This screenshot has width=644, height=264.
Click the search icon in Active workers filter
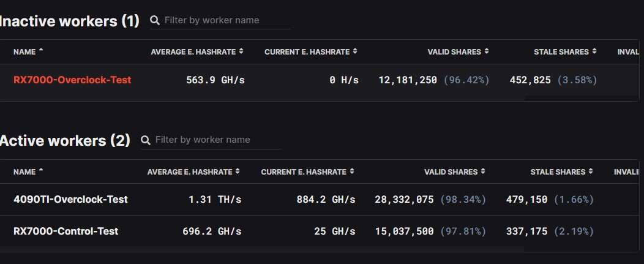point(146,140)
